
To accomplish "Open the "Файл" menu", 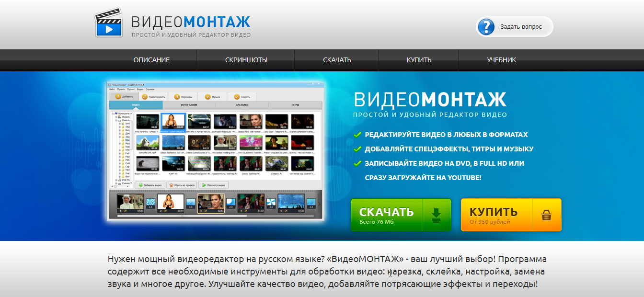I will tap(112, 90).
